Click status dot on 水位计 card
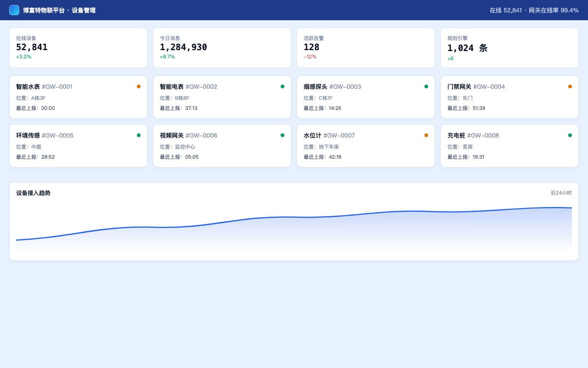 click(426, 135)
